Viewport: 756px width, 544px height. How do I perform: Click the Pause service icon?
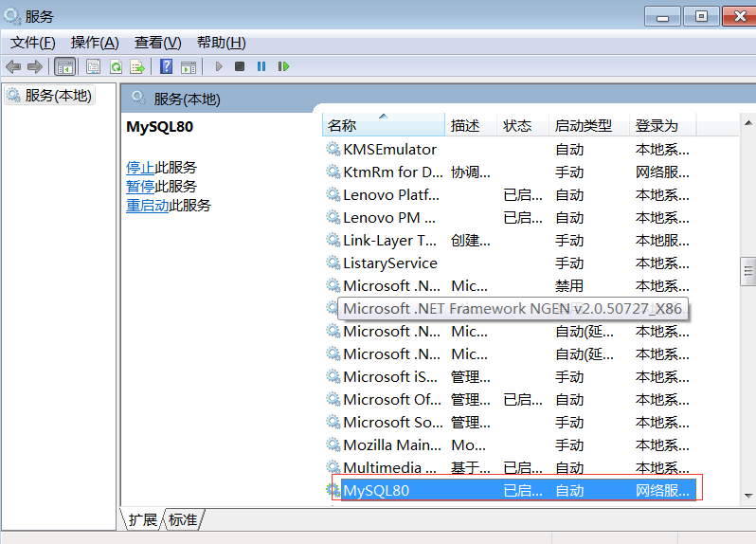pos(261,66)
